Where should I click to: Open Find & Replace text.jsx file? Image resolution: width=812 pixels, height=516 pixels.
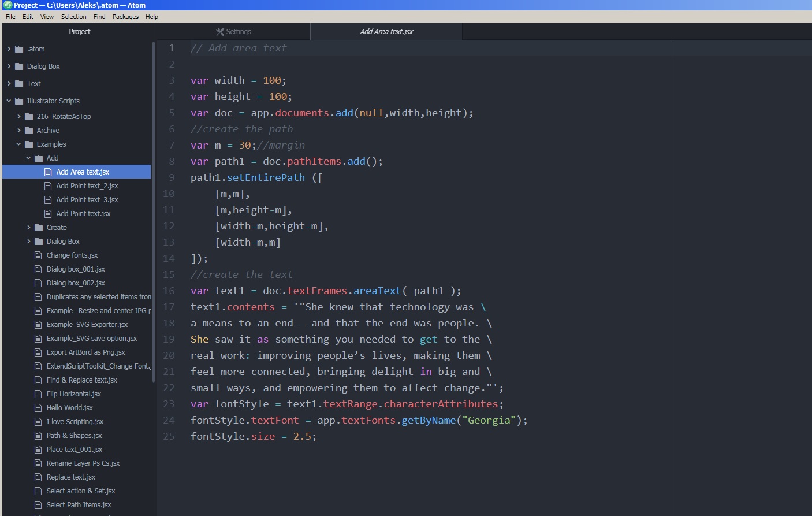81,380
